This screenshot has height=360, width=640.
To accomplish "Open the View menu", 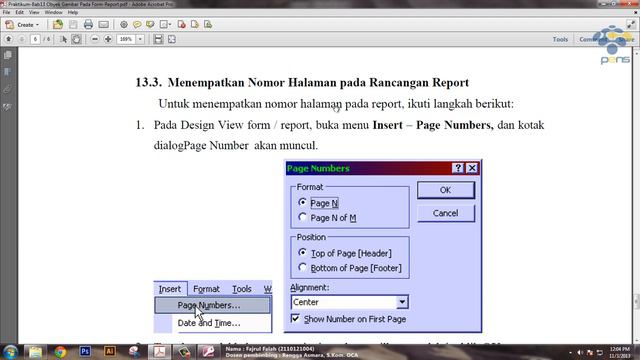I will tap(34, 12).
